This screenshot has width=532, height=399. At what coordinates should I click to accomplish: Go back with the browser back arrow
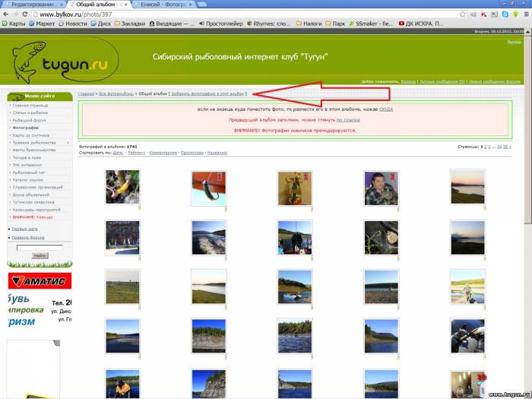(5, 14)
